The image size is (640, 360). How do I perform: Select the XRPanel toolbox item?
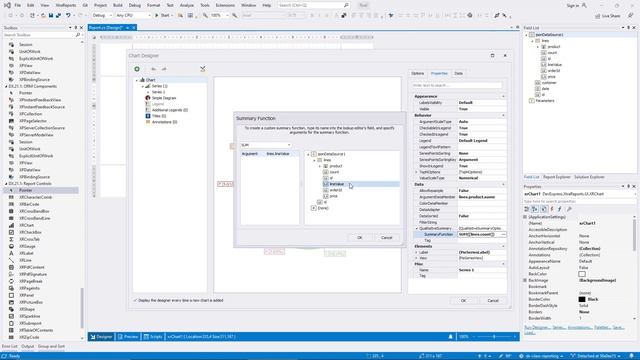(x=27, y=295)
